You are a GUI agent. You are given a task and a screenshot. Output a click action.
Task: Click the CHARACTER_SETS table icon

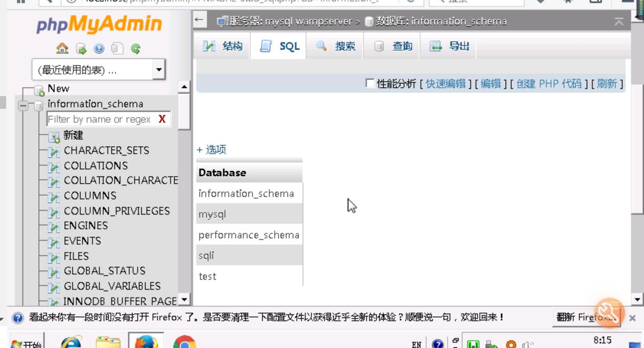(x=54, y=152)
